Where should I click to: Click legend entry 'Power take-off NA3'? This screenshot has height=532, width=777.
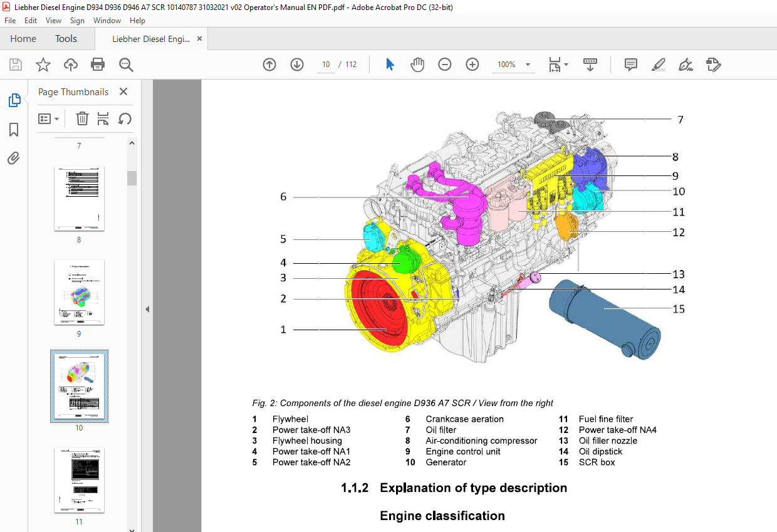(311, 430)
